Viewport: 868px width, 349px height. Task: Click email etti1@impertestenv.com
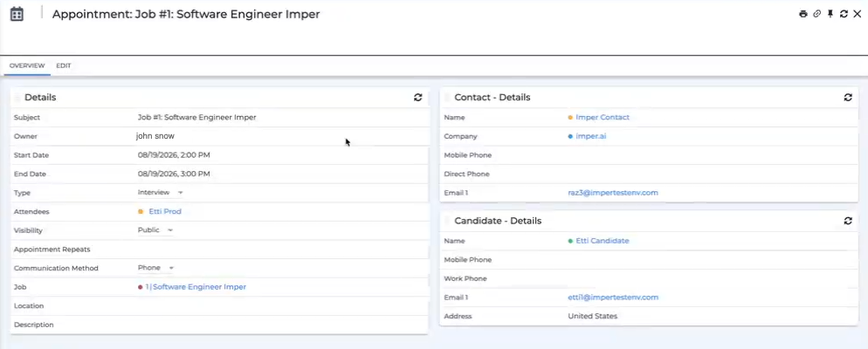click(x=613, y=297)
